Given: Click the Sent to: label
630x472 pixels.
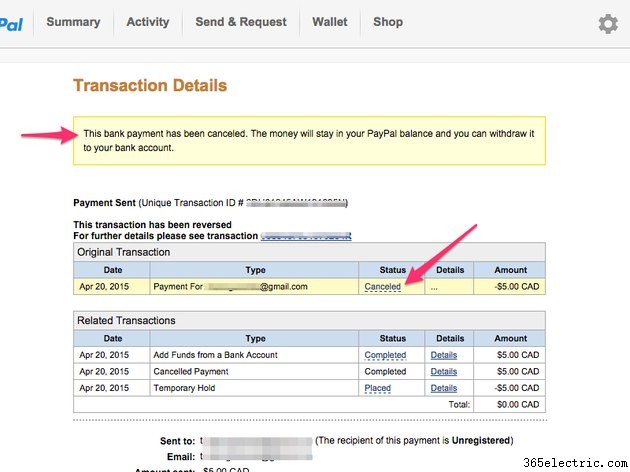Looking at the screenshot, I should click(x=178, y=441).
